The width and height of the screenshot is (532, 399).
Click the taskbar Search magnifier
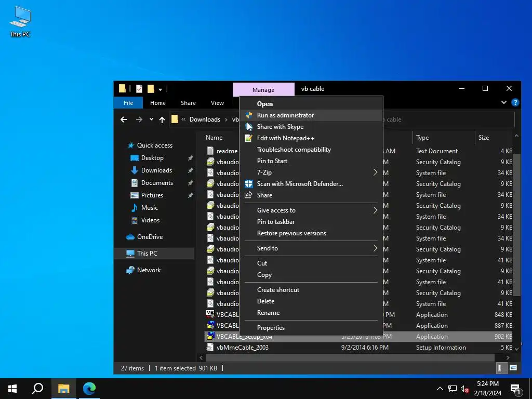(x=37, y=389)
